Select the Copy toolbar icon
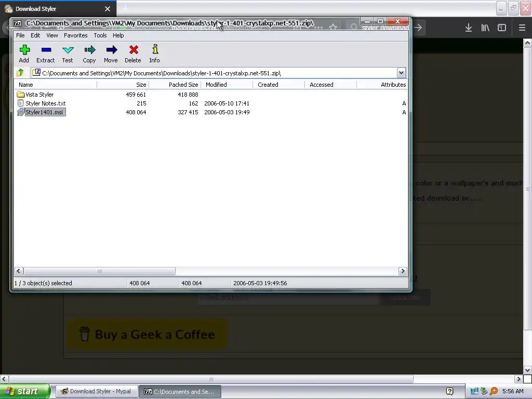Screen dimensions: 532x399 pyautogui.click(x=89, y=50)
